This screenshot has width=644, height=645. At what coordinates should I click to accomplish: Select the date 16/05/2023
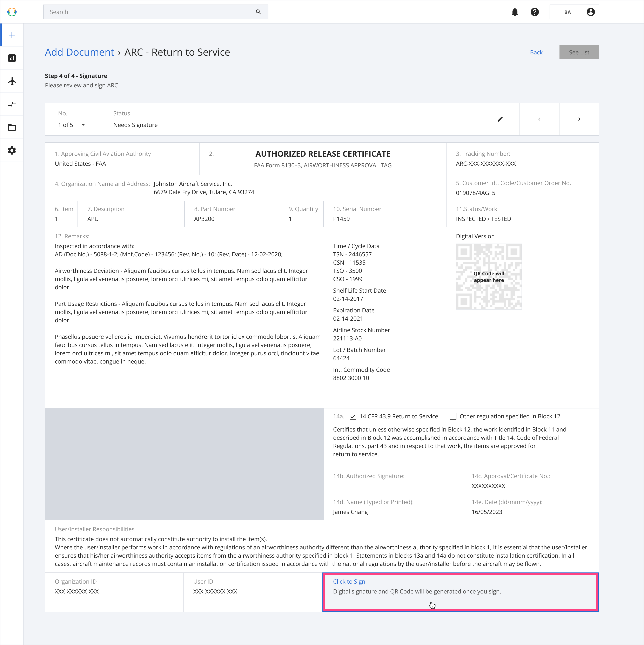click(487, 512)
